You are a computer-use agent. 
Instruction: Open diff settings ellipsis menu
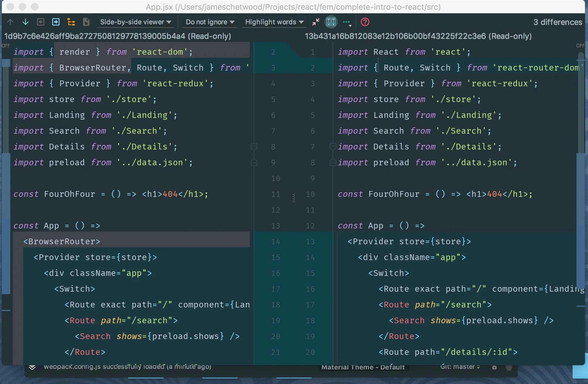pos(347,22)
